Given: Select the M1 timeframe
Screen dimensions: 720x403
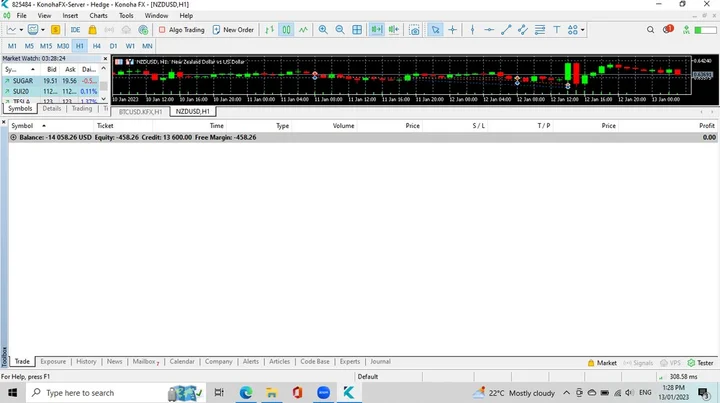Looking at the screenshot, I should tap(12, 46).
